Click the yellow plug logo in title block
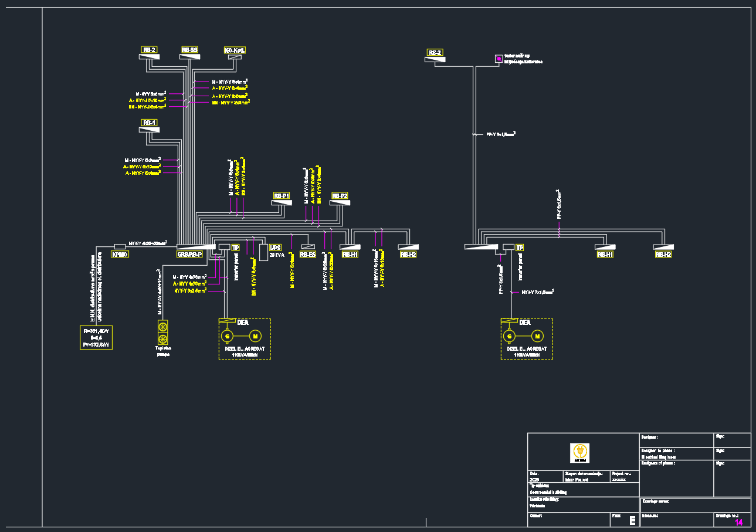This screenshot has width=756, height=532. tap(580, 452)
